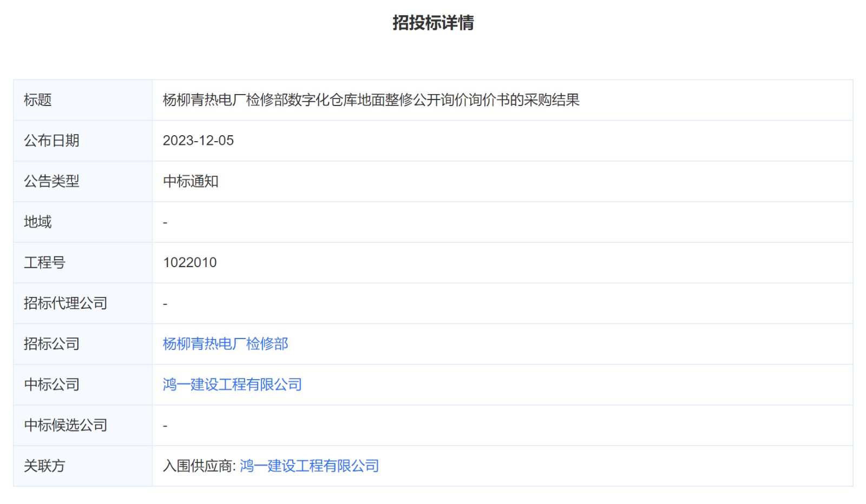Click the 地域 row label

pyautogui.click(x=38, y=222)
